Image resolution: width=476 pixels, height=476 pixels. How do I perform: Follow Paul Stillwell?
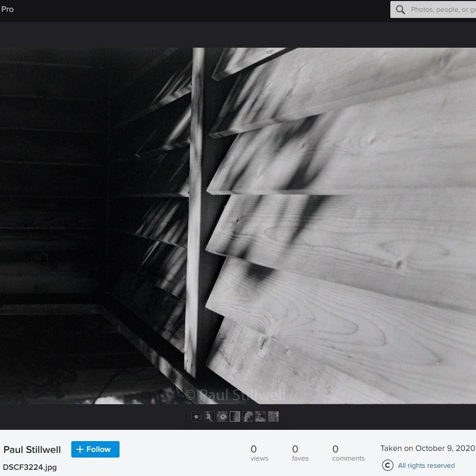95,449
